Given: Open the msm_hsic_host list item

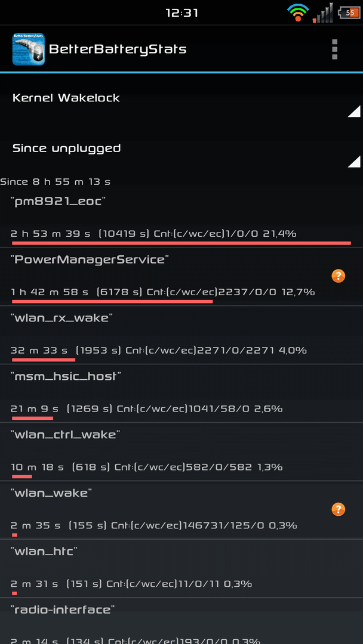Looking at the screenshot, I should [181, 394].
